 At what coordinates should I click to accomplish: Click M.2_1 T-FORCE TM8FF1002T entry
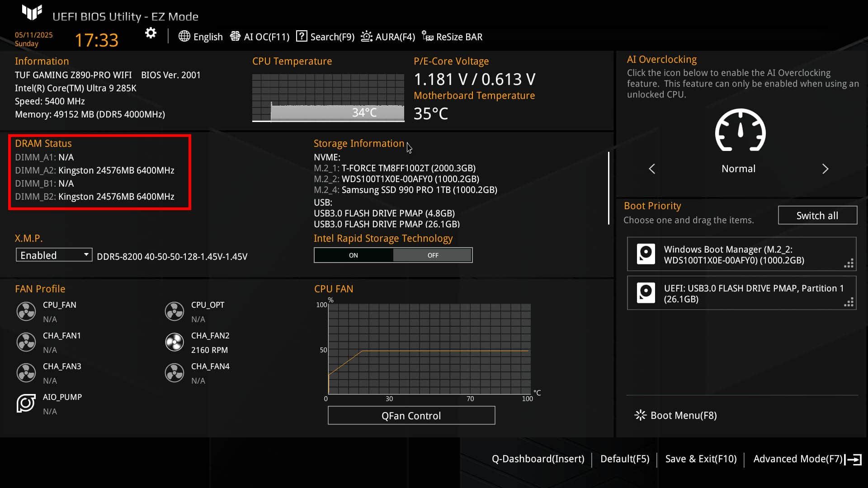point(395,168)
